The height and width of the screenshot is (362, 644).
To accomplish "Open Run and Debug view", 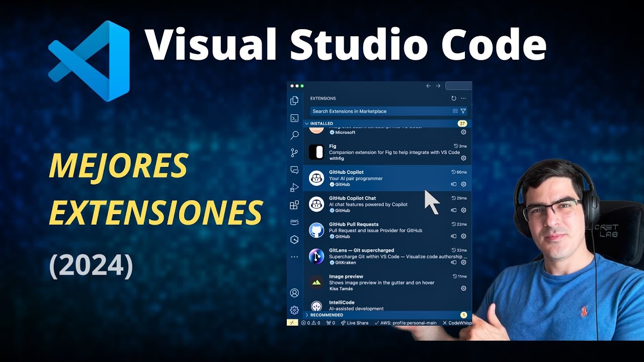I will [294, 188].
